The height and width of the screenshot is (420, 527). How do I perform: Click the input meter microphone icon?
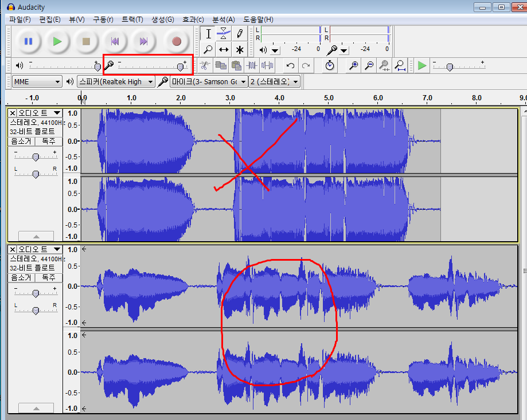coord(331,50)
